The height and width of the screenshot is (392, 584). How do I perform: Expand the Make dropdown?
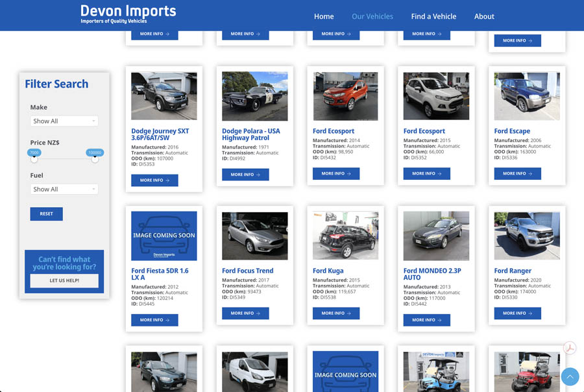click(x=64, y=121)
